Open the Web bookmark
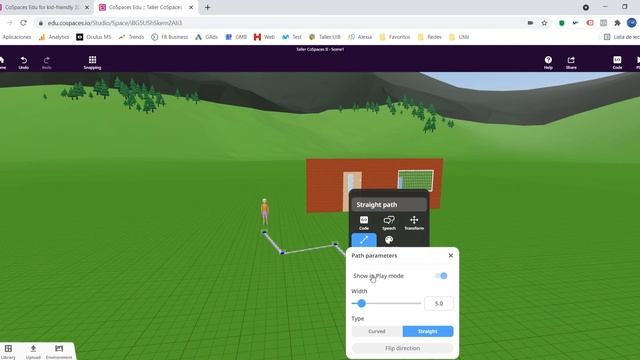Screen dimensions: 640x360 click(264, 37)
